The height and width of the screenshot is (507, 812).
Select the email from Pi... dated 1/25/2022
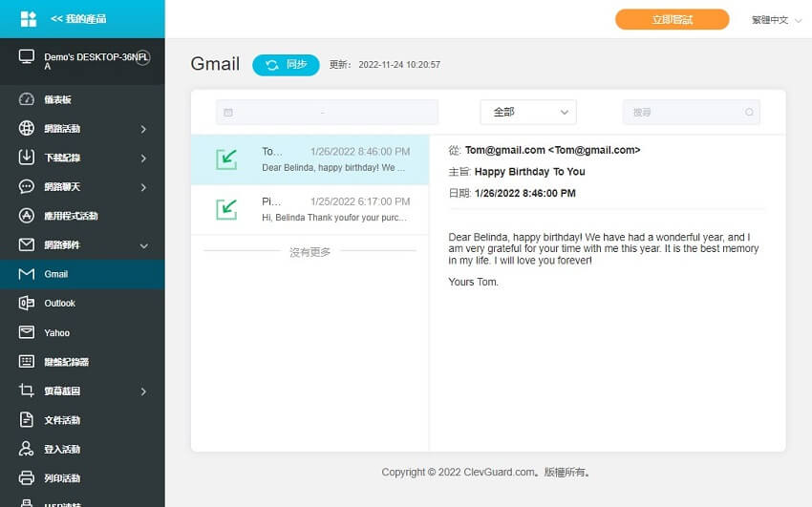(x=310, y=209)
